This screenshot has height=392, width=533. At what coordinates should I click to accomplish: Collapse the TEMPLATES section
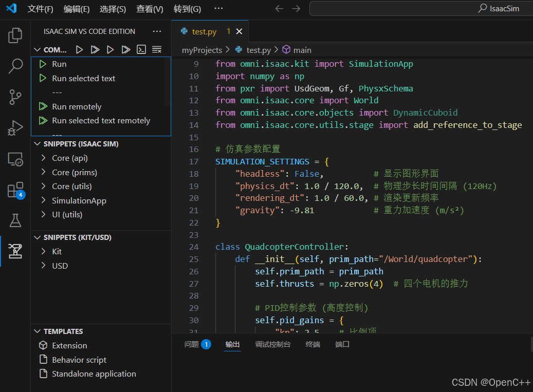click(x=38, y=331)
